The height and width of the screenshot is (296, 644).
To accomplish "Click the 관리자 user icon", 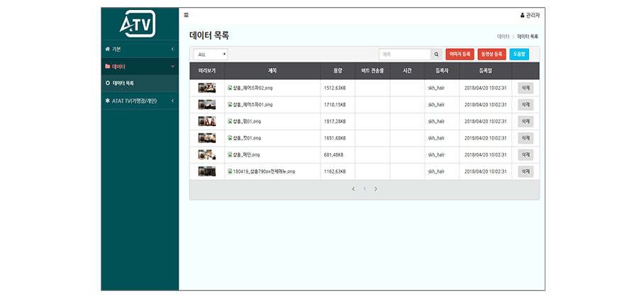I will point(523,15).
